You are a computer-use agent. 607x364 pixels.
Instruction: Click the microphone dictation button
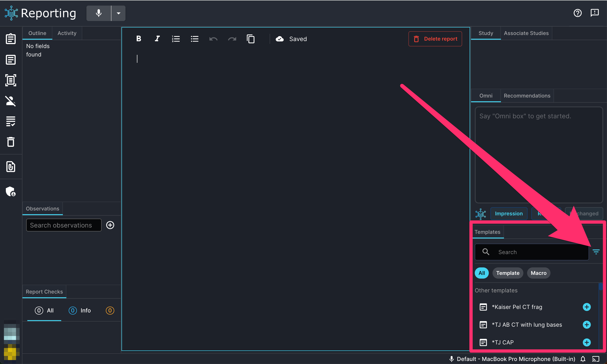pos(99,13)
